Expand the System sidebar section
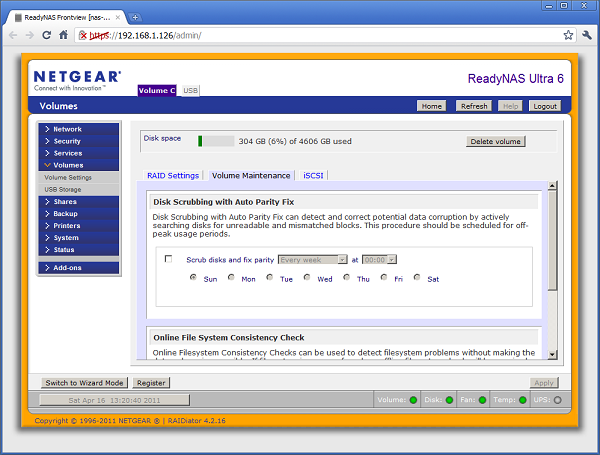The image size is (600, 455). click(x=79, y=238)
